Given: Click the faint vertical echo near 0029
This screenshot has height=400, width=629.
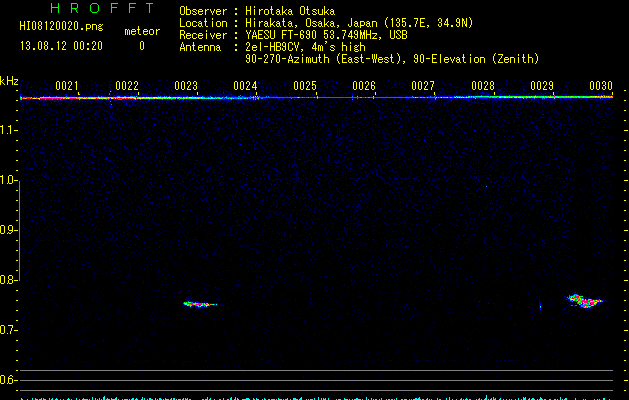Looking at the screenshot, I should point(540,306).
